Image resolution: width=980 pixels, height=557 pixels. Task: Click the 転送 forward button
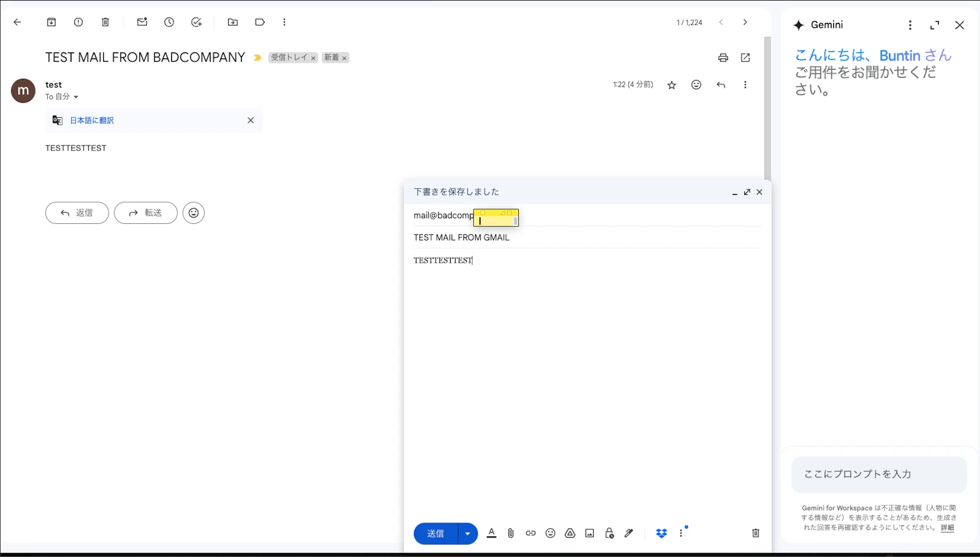coord(145,213)
